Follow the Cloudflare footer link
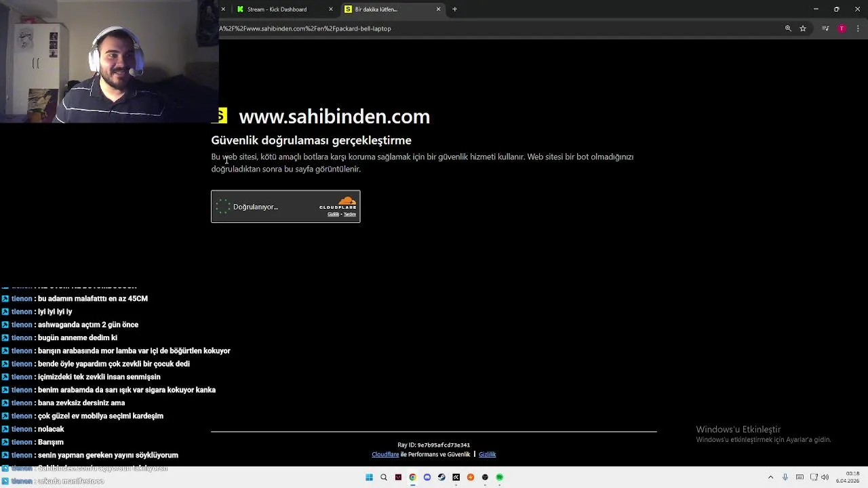Image resolution: width=868 pixels, height=488 pixels. click(385, 455)
